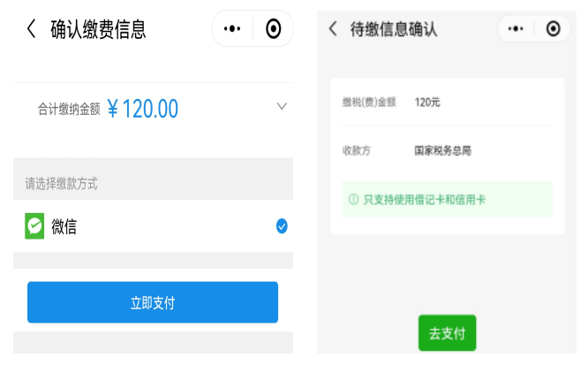Open three-dot menu on 待缴信息确认 screen
The width and height of the screenshot is (588, 365).
(516, 28)
